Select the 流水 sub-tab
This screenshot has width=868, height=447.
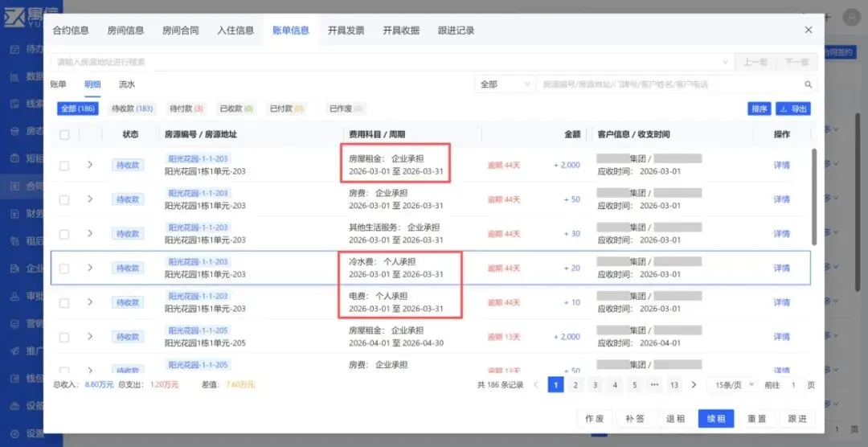pyautogui.click(x=127, y=84)
